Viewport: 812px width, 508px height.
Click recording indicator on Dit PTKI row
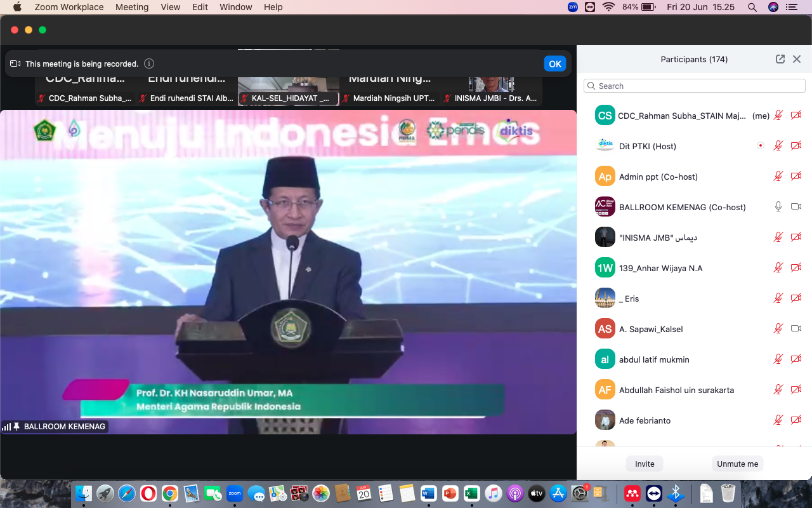761,145
